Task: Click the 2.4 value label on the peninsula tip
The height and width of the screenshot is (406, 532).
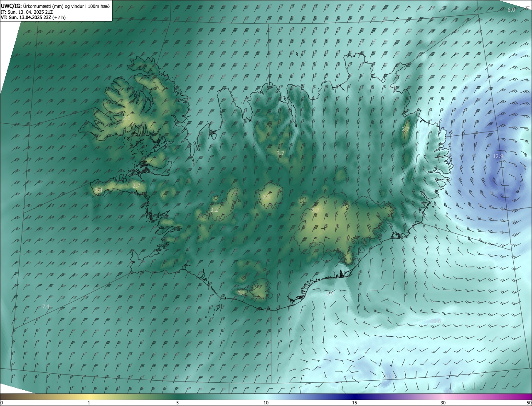Action: (x=99, y=190)
